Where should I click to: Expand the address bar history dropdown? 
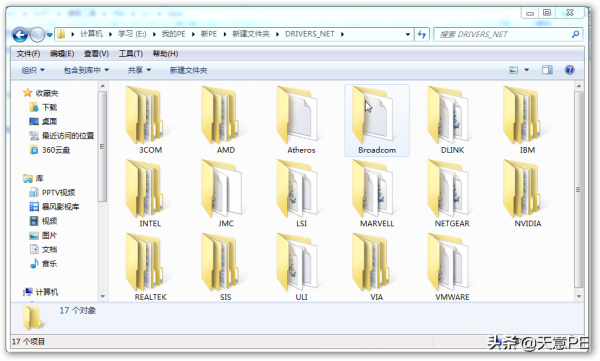point(408,34)
